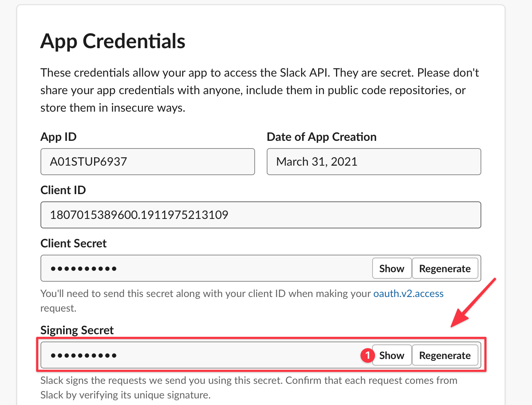The image size is (532, 405).
Task: Open the oauth.v2.access link
Action: [408, 294]
